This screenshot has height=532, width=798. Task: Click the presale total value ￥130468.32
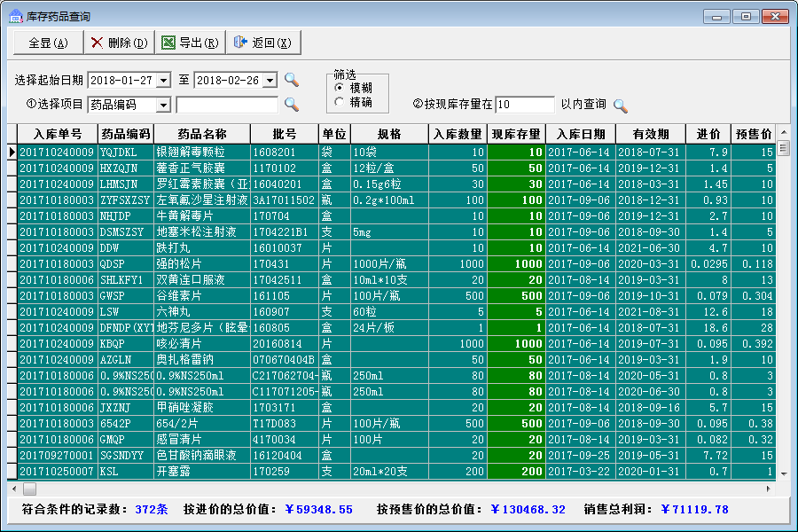coord(528,509)
